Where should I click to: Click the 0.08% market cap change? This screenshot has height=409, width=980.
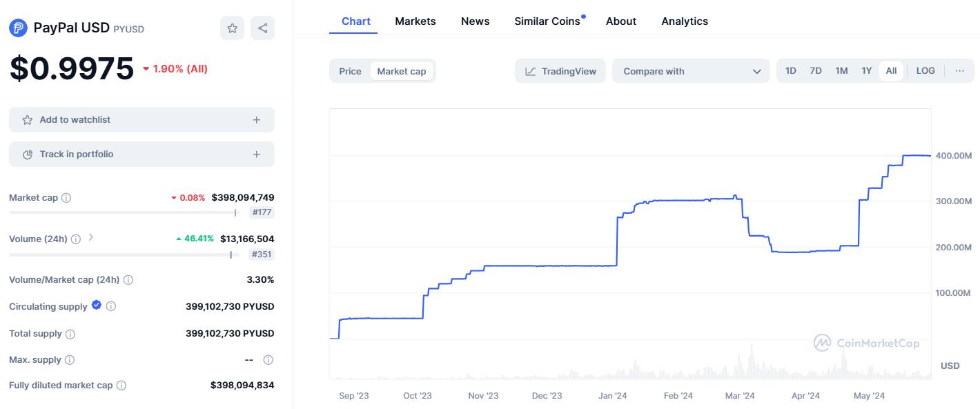tap(188, 198)
